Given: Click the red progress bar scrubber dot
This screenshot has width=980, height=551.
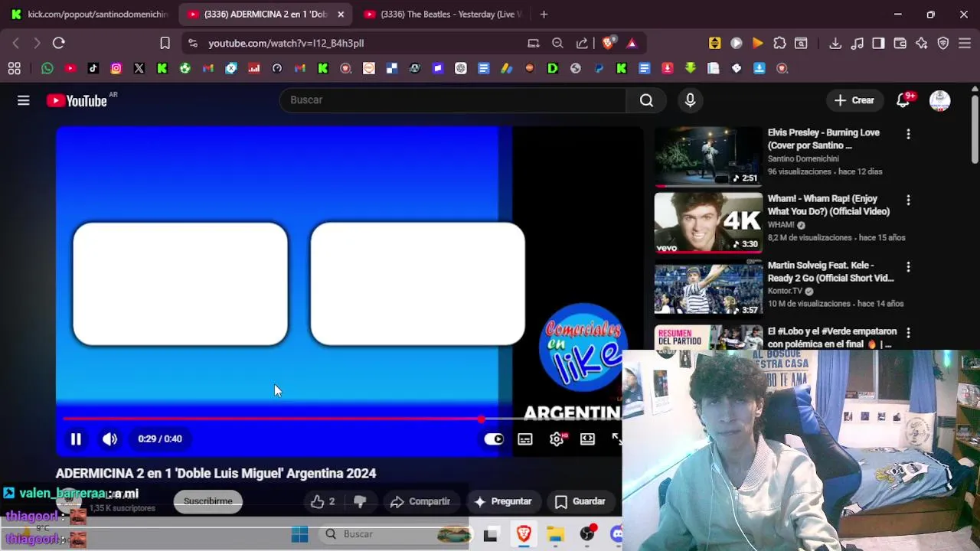Looking at the screenshot, I should [x=481, y=419].
